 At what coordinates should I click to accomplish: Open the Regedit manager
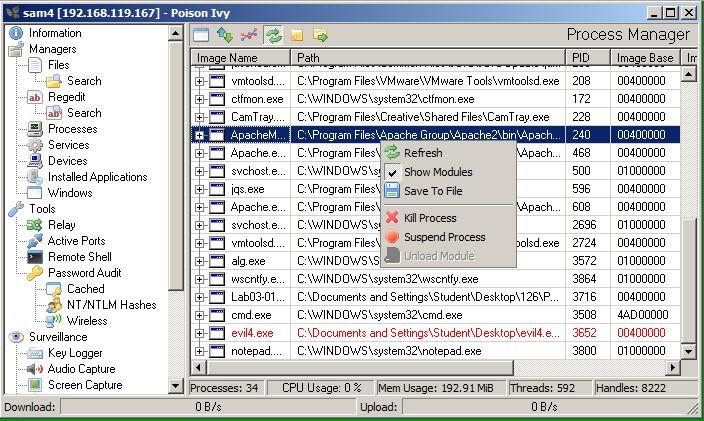66,97
